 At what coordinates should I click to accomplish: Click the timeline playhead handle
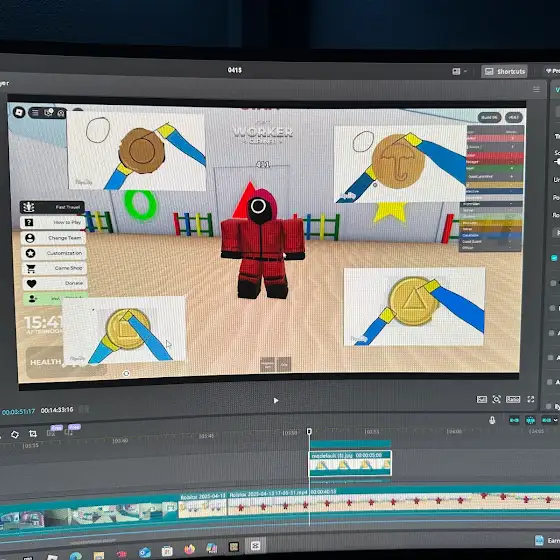tap(309, 431)
